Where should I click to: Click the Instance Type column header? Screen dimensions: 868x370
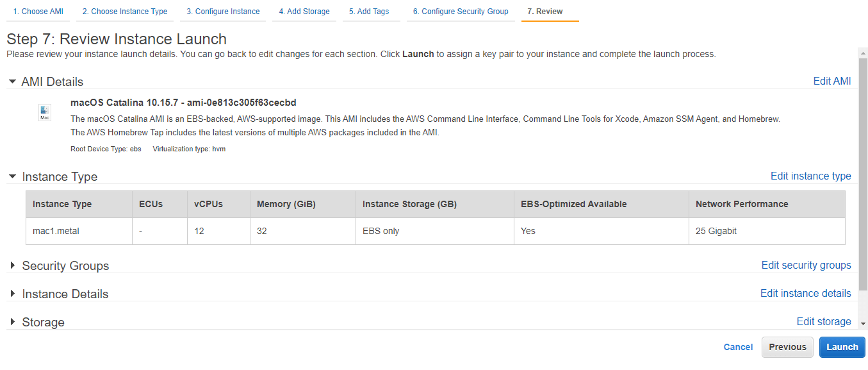(79, 204)
